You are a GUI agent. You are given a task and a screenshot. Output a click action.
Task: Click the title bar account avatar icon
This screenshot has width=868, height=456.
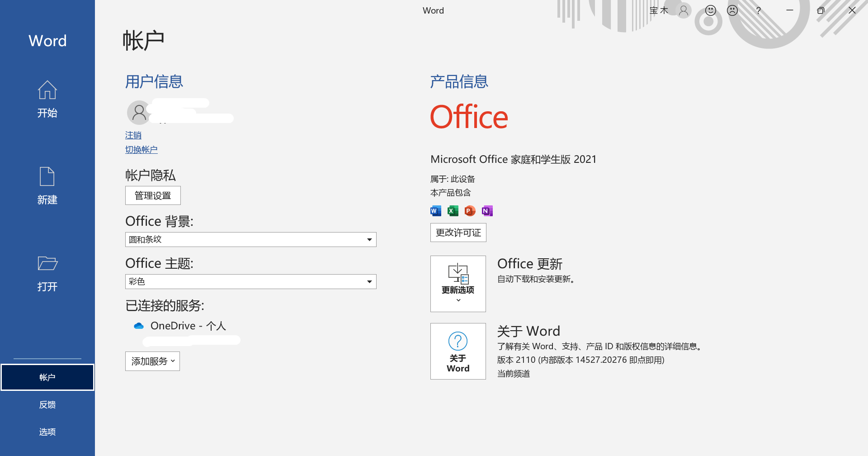684,10
